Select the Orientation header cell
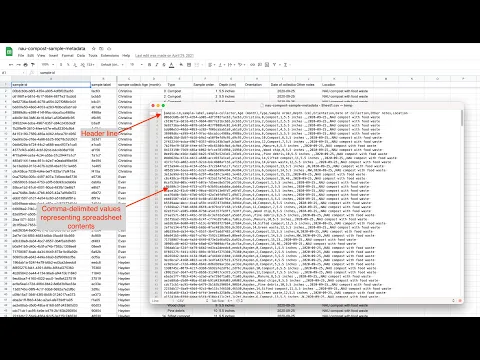The image size is (480, 360). pyautogui.click(x=257, y=85)
